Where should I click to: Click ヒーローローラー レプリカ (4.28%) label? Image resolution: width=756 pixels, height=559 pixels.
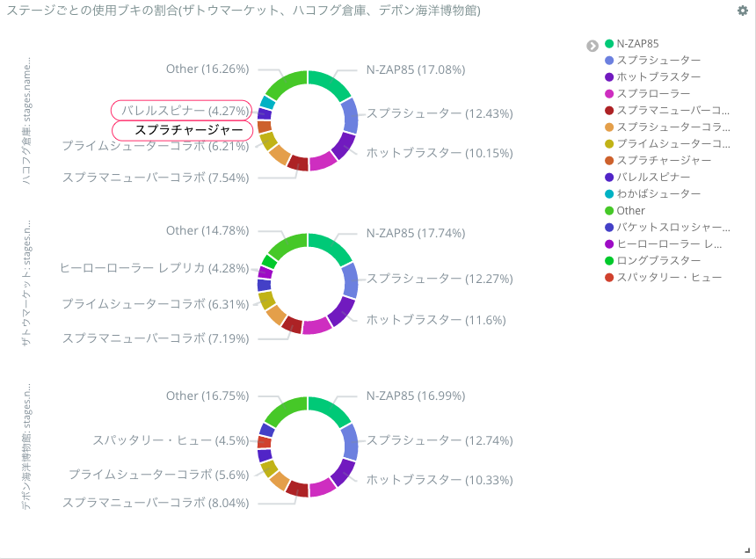click(x=155, y=268)
